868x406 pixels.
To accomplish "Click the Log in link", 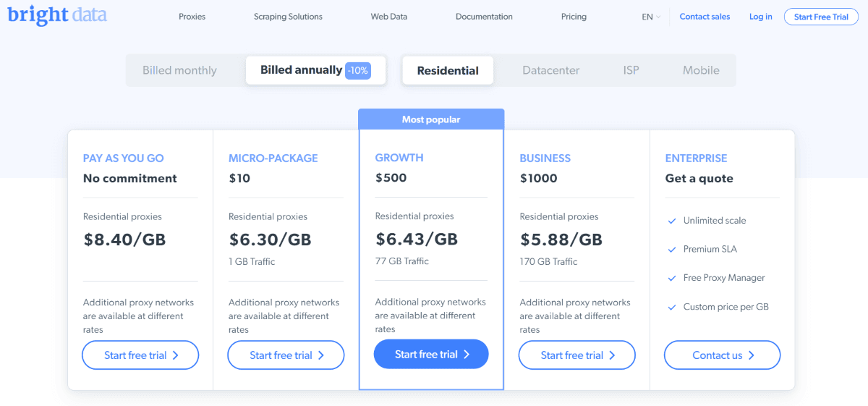I will (760, 17).
